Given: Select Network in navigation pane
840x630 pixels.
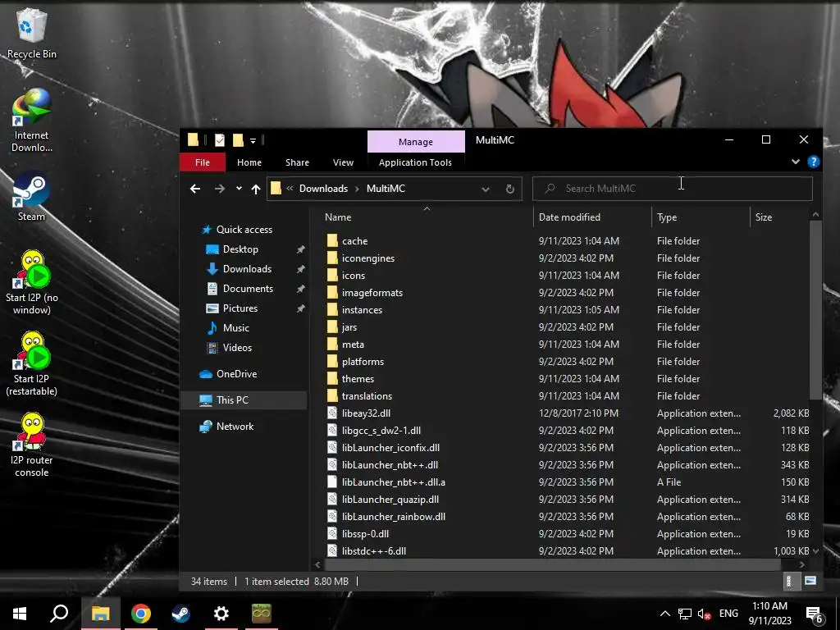Looking at the screenshot, I should coord(235,427).
